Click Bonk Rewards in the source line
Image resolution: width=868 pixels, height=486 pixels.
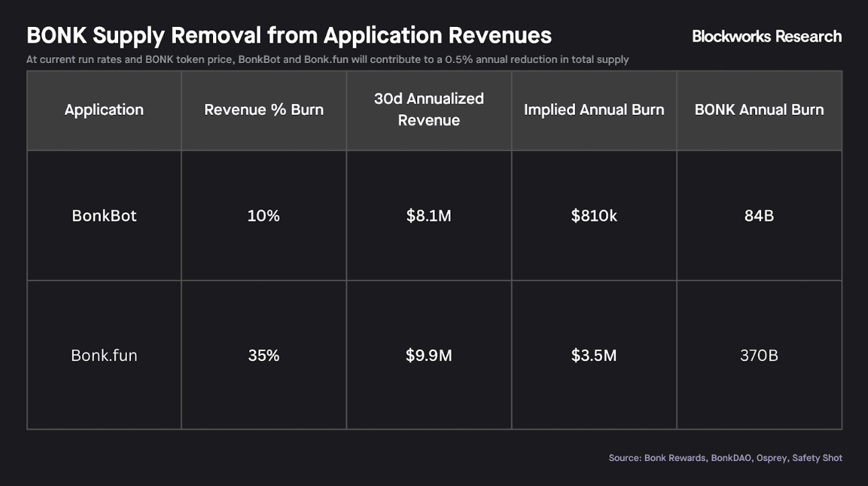tap(672, 458)
